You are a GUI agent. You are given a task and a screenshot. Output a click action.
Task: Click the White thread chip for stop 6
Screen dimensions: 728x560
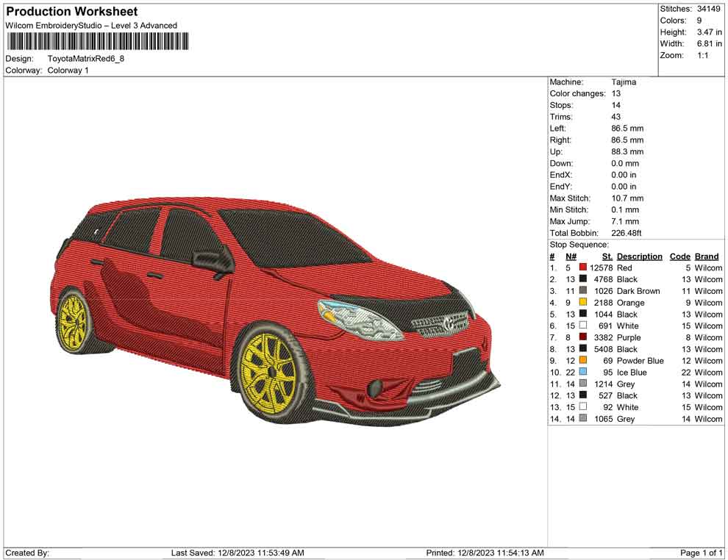[x=584, y=326]
